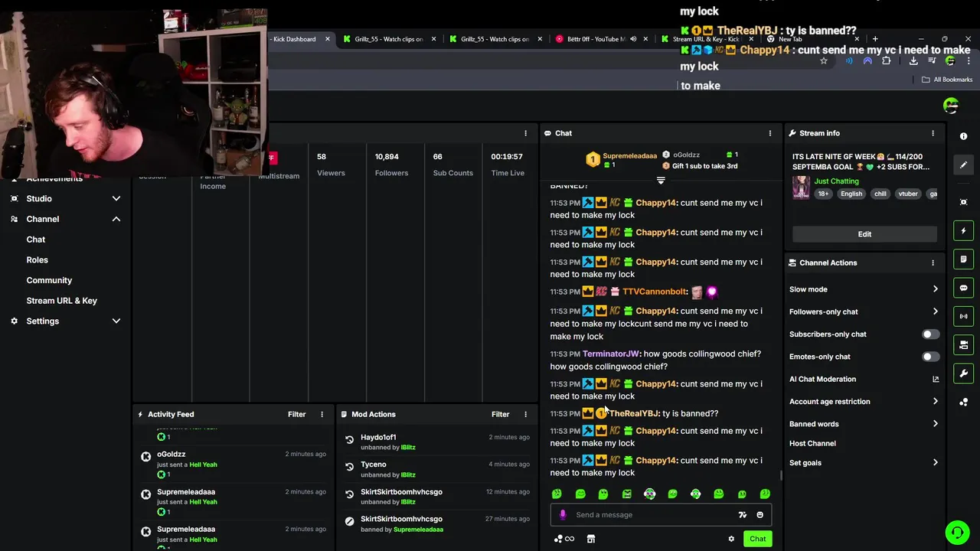Open Stream URL & Key in sidebar
This screenshot has width=980, height=551.
pos(62,301)
